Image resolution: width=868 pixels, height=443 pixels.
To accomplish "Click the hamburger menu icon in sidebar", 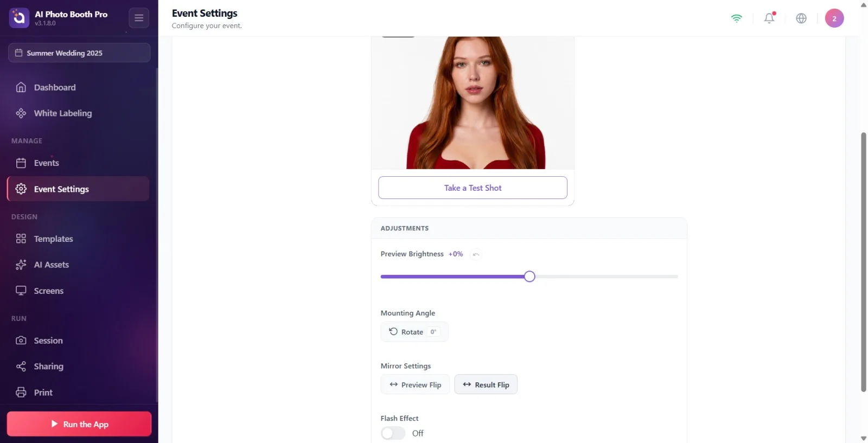I will click(x=139, y=18).
